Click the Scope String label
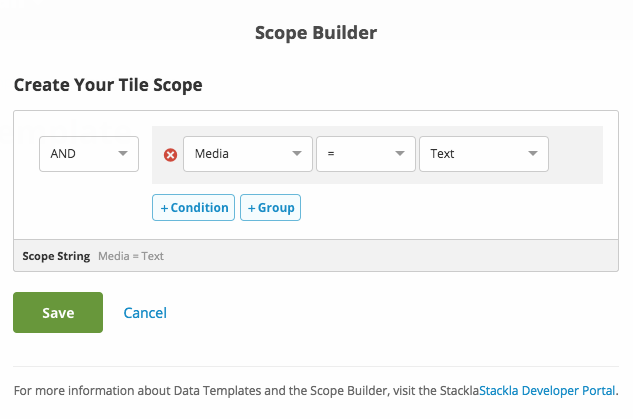Screen dimensions: 633x419 tap(56, 256)
